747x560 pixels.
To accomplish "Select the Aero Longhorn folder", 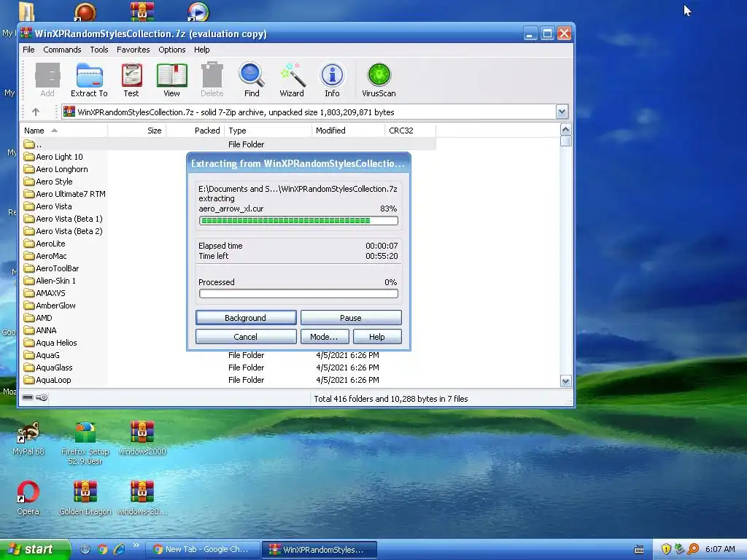I will click(x=55, y=169).
